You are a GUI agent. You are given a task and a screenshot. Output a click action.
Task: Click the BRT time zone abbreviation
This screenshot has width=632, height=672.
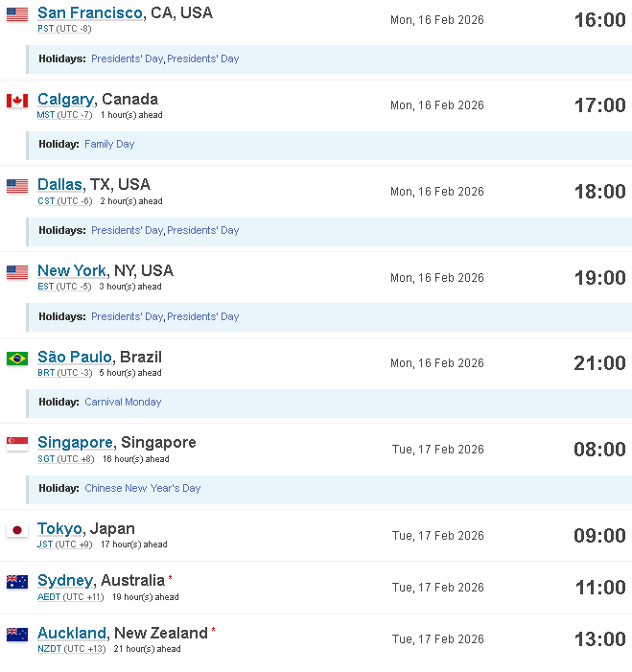46,373
